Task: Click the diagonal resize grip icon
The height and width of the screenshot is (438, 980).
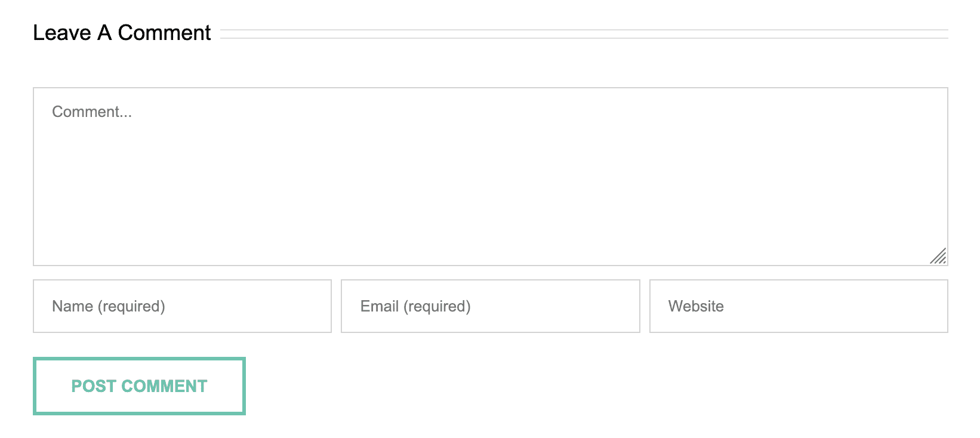Action: click(x=938, y=257)
